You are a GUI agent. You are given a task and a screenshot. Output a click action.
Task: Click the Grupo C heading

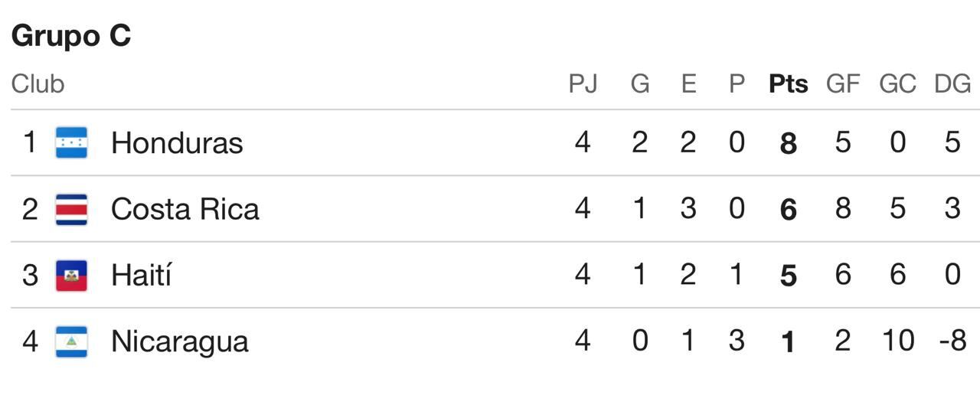pos(71,36)
